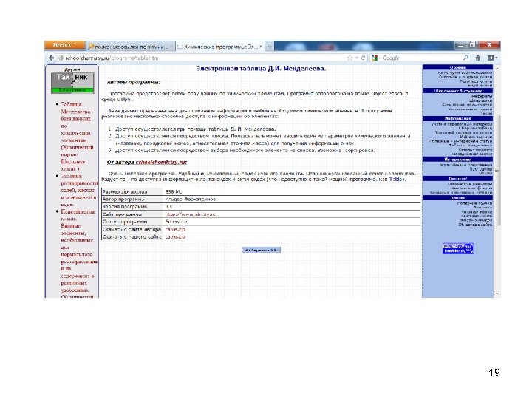Open 'Рефераты' sidebar link
This screenshot has width=532, height=399.
482,96
